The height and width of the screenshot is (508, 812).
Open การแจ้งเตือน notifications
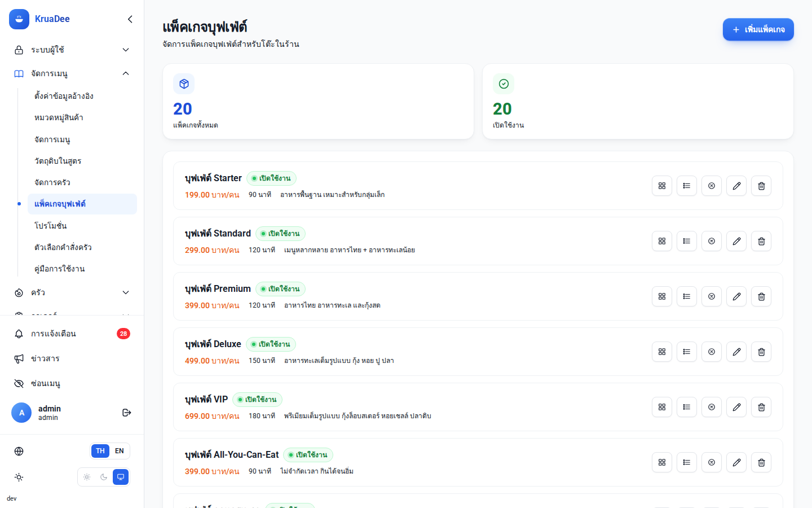point(72,334)
